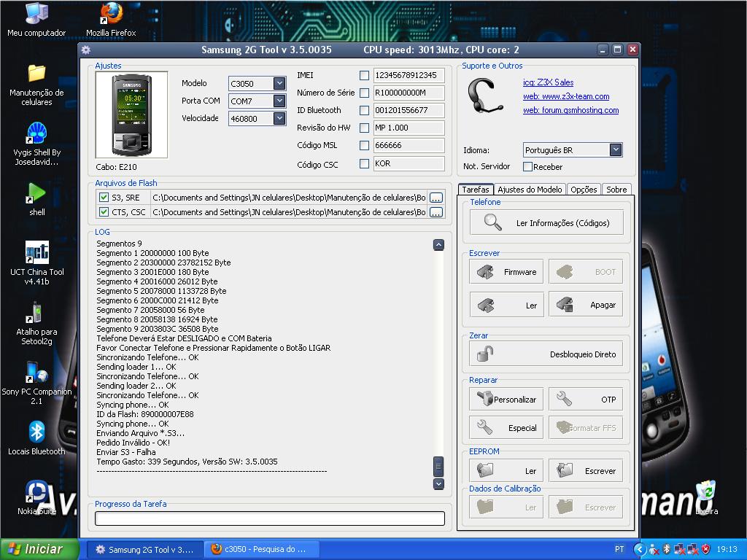Open Manutenção de celulares folder
This screenshot has width=747, height=560.
point(36,85)
